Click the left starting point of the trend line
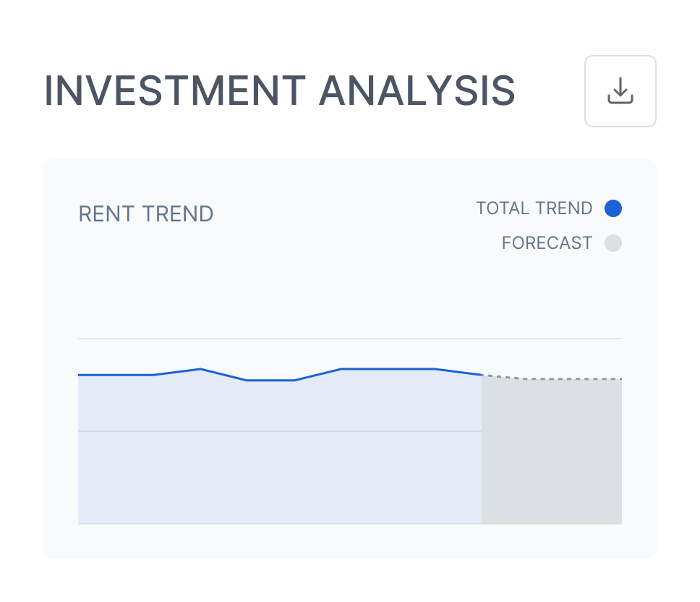This screenshot has width=700, height=602. pyautogui.click(x=80, y=375)
